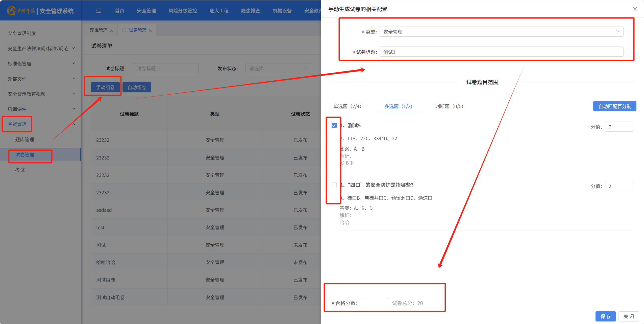
Task: Check the “四口”的安全防护 question checkbox
Action: click(334, 185)
